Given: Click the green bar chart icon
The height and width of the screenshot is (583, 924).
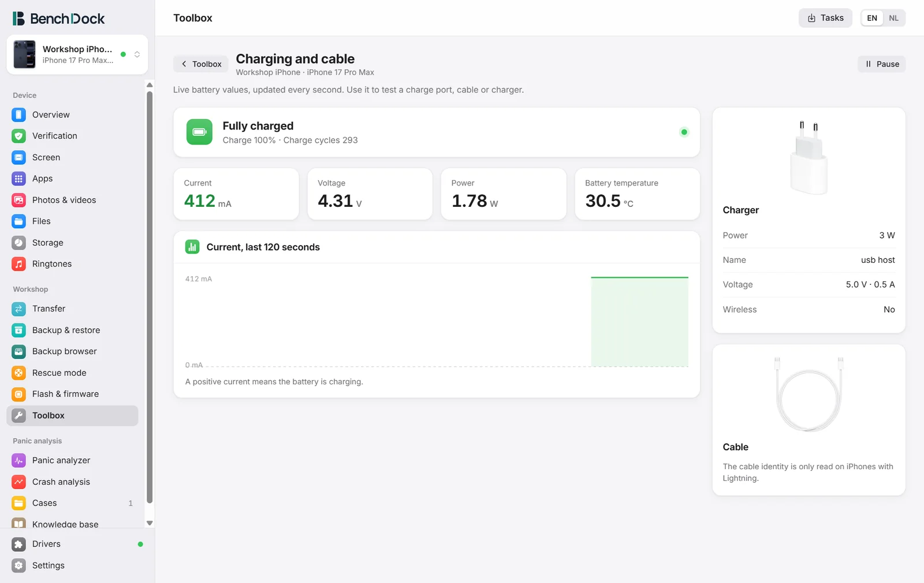Looking at the screenshot, I should (192, 247).
